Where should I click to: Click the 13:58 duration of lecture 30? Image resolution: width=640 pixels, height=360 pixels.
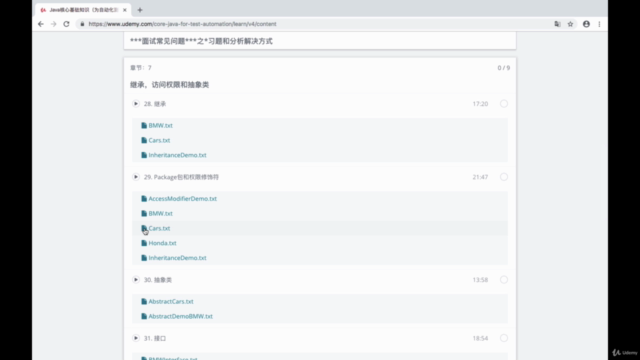click(480, 280)
